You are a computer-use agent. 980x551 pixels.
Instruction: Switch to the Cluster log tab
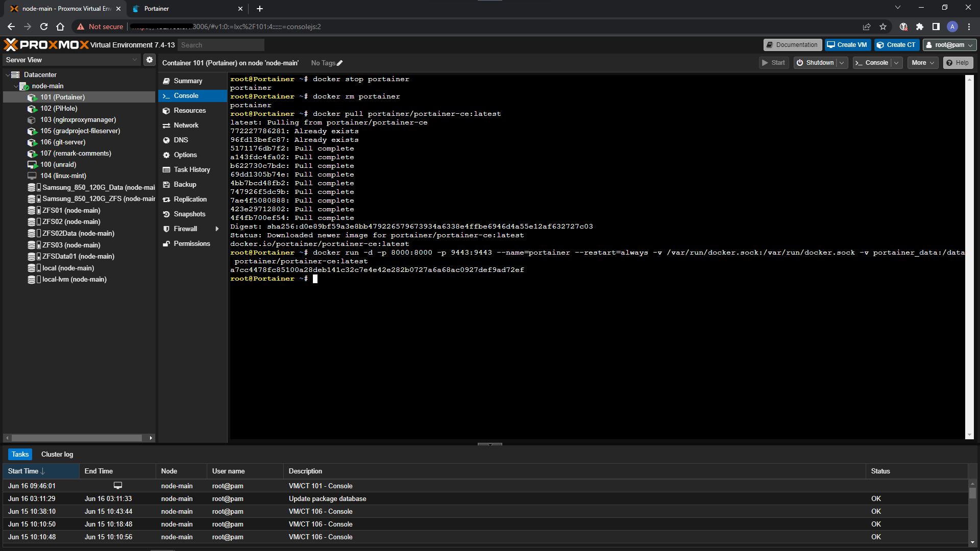(x=57, y=454)
